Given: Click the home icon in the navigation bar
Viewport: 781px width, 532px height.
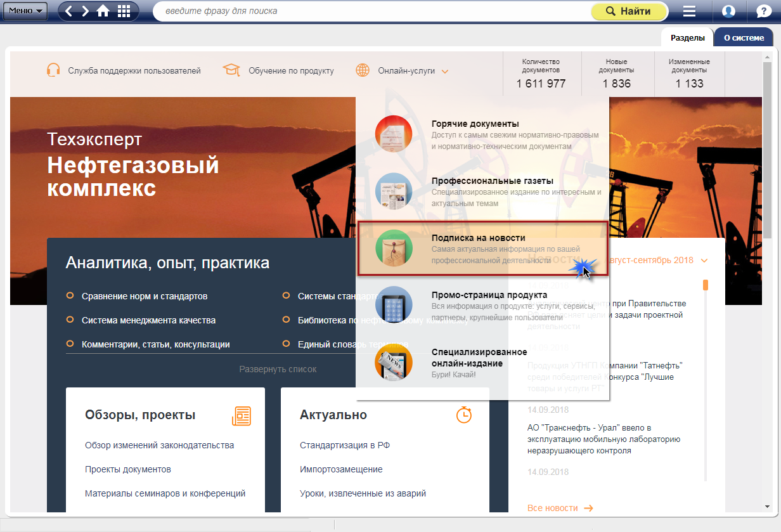Looking at the screenshot, I should (103, 11).
